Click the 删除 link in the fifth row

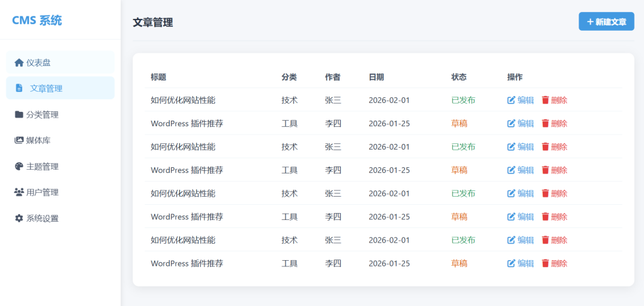(559, 194)
